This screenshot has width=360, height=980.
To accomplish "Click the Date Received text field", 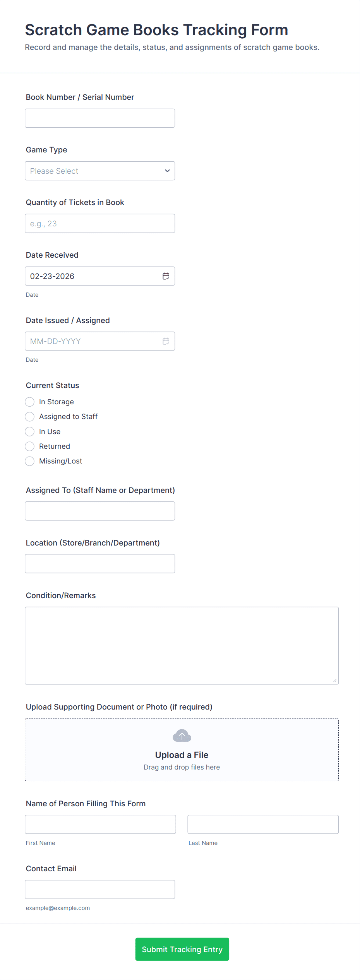I will coord(93,276).
